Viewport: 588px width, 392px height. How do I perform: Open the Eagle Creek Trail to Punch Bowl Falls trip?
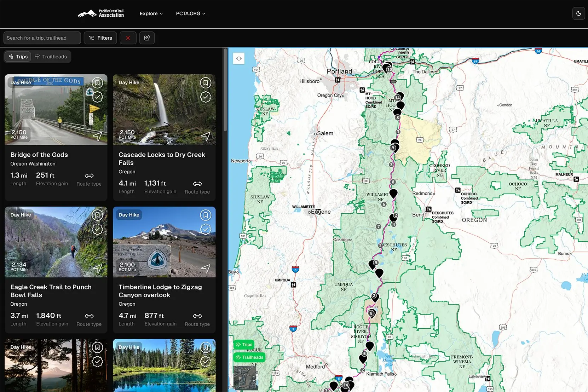tap(51, 291)
